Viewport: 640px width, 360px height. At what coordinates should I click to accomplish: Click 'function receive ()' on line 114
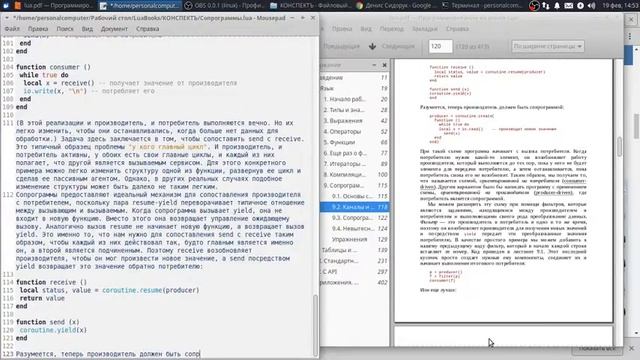coord(51,282)
